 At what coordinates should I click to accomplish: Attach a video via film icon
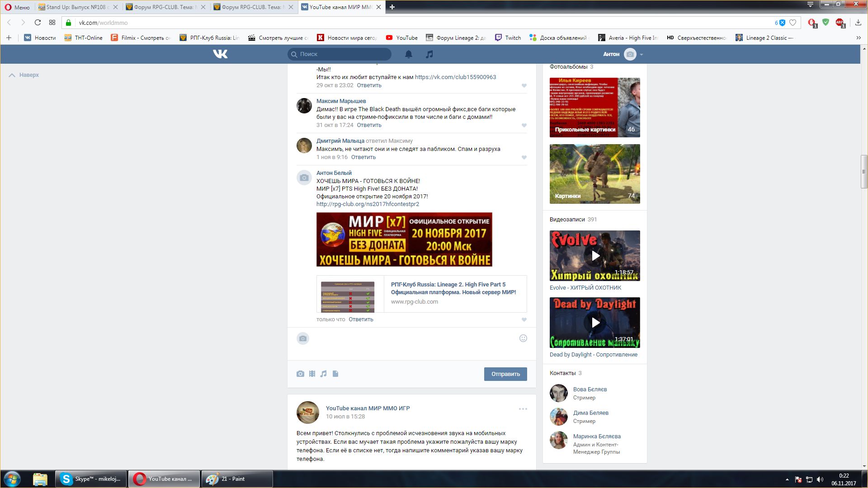coord(312,374)
